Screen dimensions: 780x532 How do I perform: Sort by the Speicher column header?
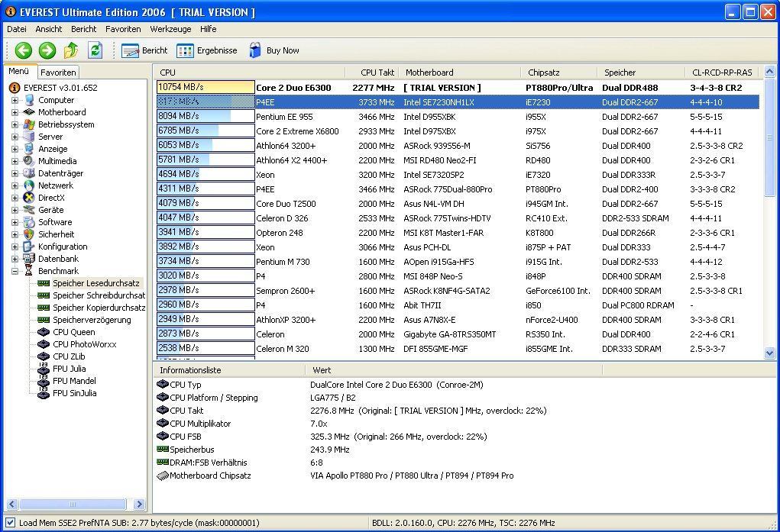pos(641,72)
